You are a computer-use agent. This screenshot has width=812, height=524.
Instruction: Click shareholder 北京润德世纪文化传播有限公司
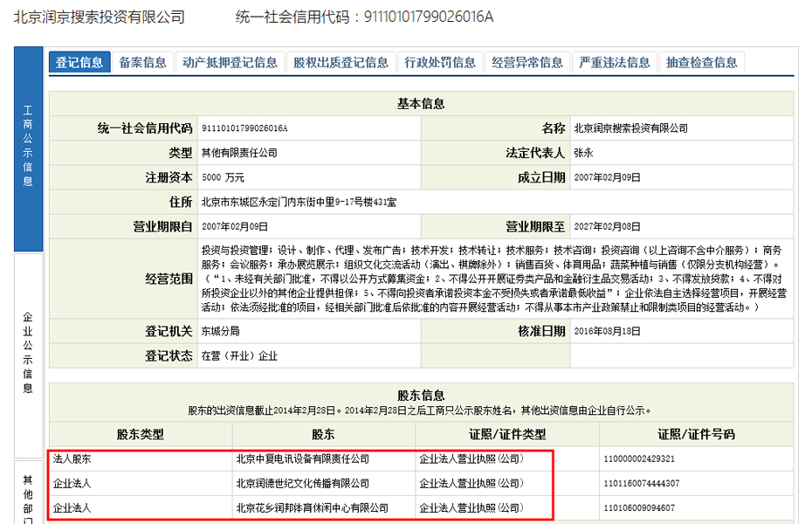(x=302, y=483)
